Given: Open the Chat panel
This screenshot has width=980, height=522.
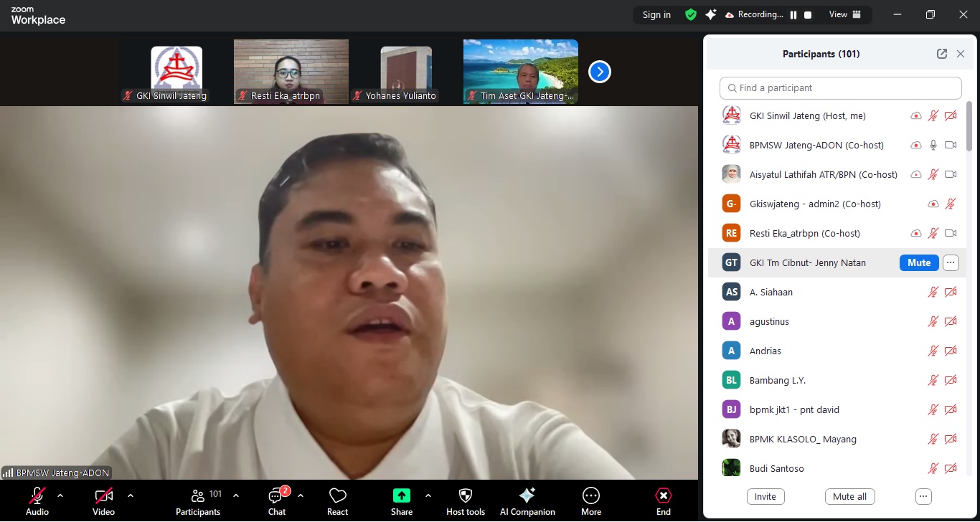Looking at the screenshot, I should [x=276, y=496].
